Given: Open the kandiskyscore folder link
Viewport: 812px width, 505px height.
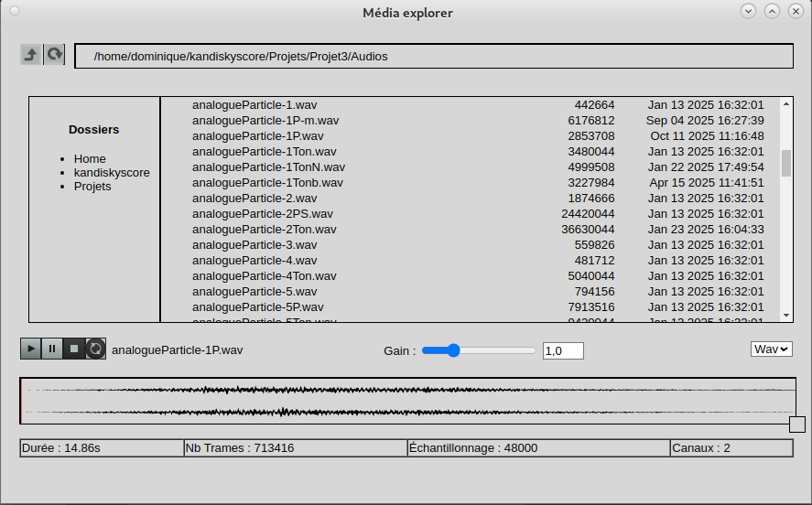Looking at the screenshot, I should (x=112, y=172).
